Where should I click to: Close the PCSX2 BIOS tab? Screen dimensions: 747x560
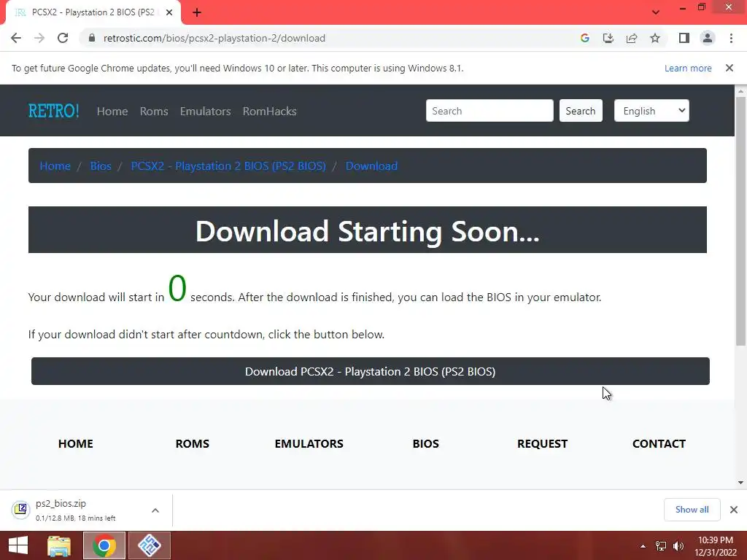tap(169, 12)
